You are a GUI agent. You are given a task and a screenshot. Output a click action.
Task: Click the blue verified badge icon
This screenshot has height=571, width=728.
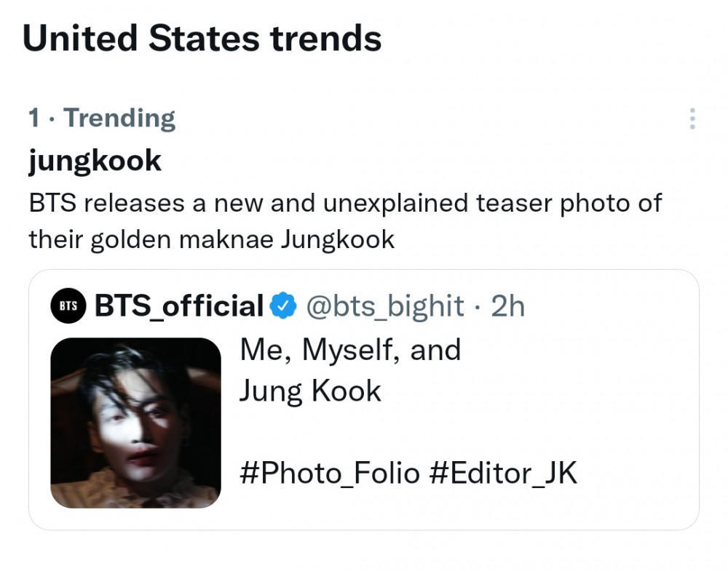pyautogui.click(x=283, y=306)
